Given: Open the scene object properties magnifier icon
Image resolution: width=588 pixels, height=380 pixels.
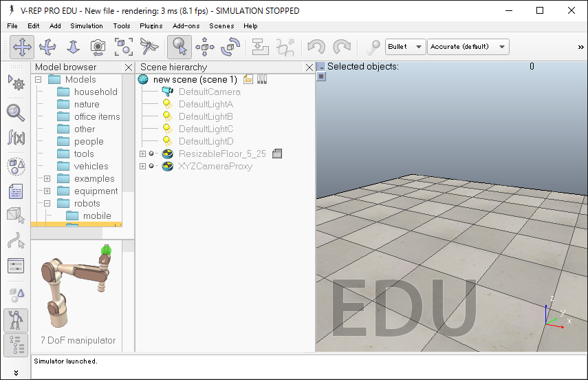Looking at the screenshot, I should tap(16, 112).
